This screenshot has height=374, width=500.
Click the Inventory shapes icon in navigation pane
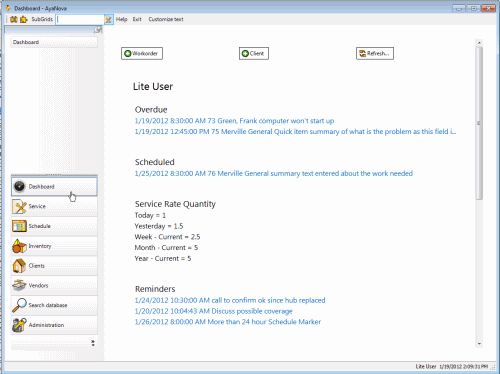pyautogui.click(x=19, y=246)
